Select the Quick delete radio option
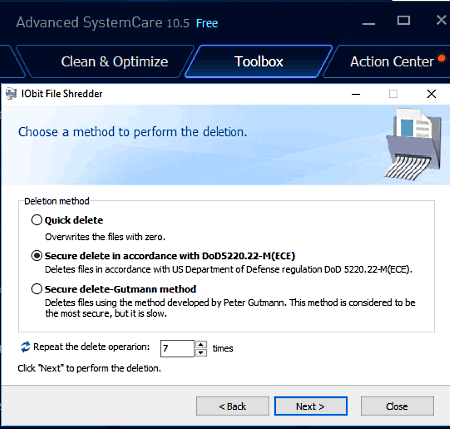 pyautogui.click(x=36, y=220)
